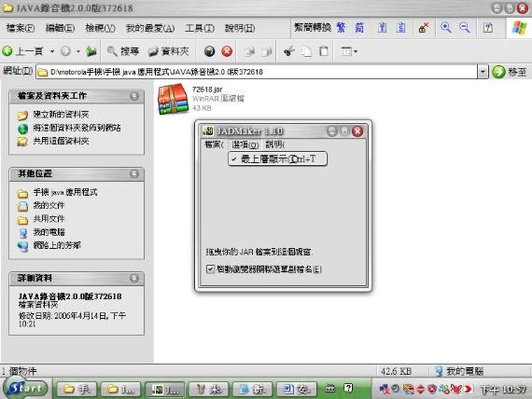This screenshot has height=399, width=532.
Task: Open the back history dropdown arrow
Action: click(x=52, y=51)
